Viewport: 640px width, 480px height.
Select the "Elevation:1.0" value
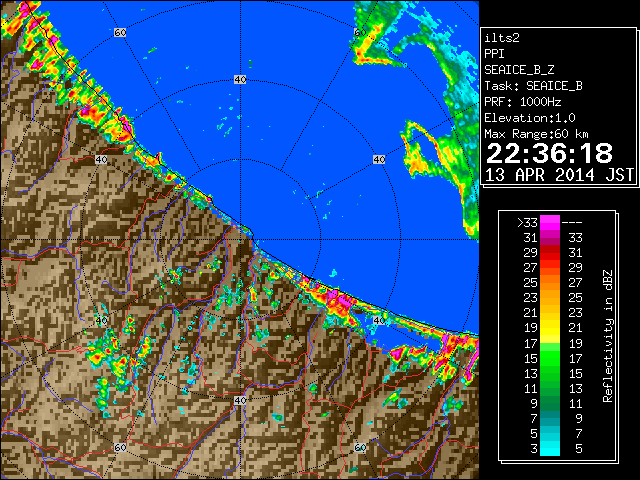[530, 118]
